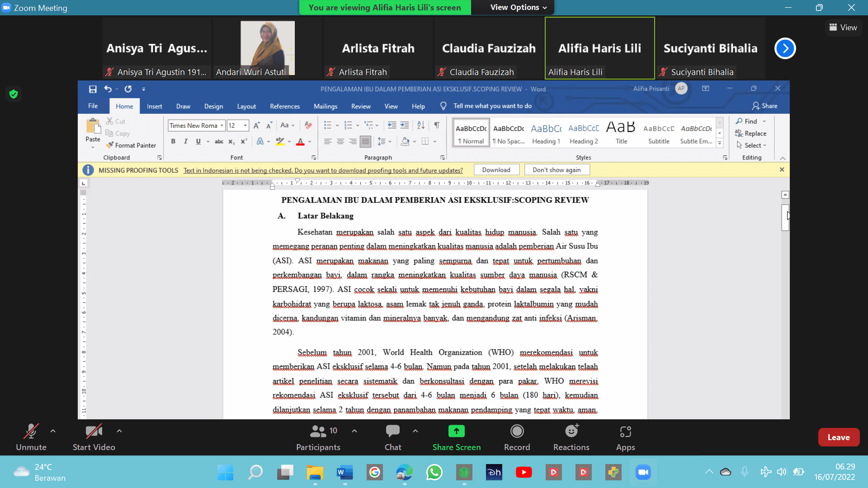Open Zoom Reactions
Screen dimensions: 868x488
(571, 437)
